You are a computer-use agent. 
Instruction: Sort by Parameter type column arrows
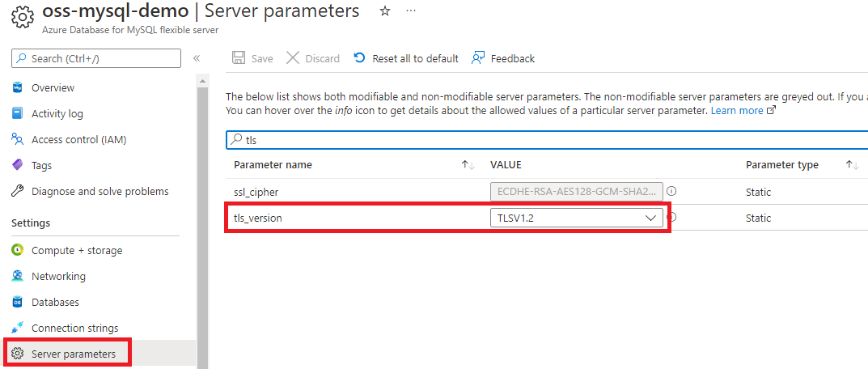coord(852,165)
